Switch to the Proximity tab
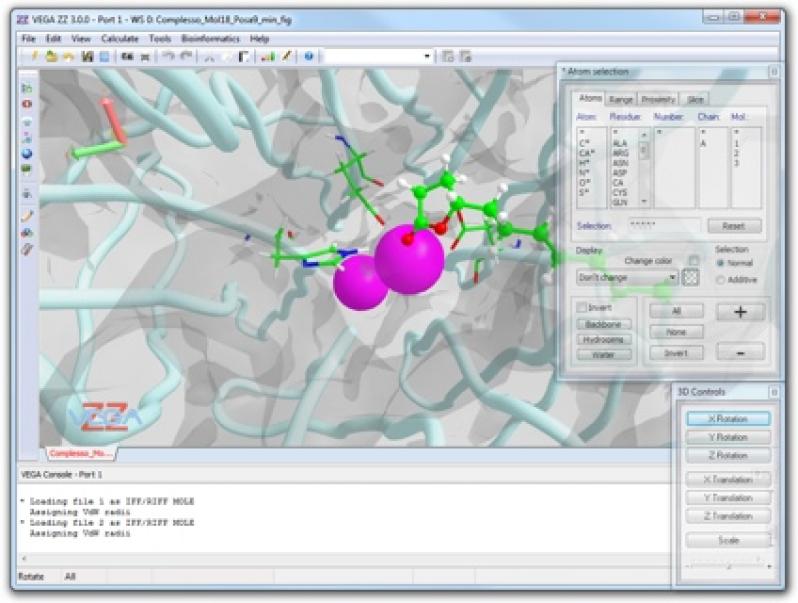 (x=658, y=99)
